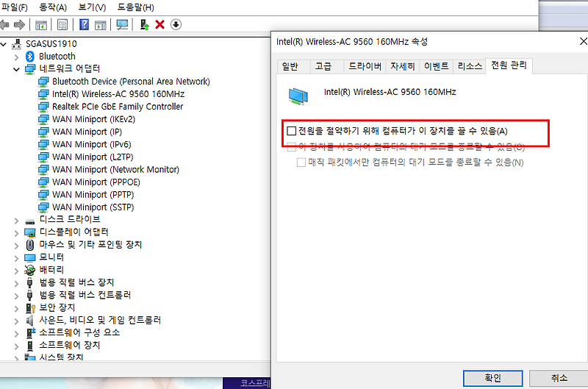This screenshot has height=389, width=588.
Task: Select WAN Miniport (L2TP)
Action: click(93, 157)
